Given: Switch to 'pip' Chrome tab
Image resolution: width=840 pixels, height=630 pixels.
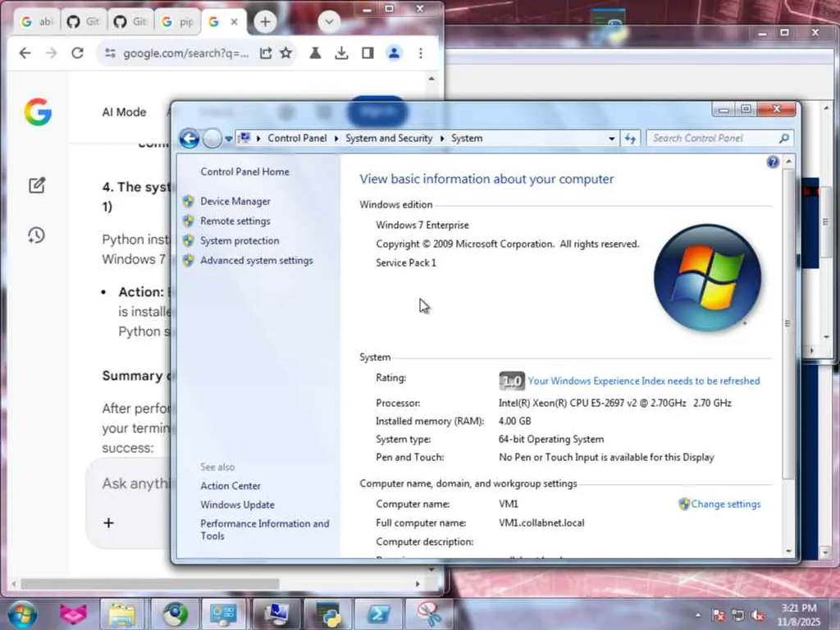Looking at the screenshot, I should click(x=177, y=22).
